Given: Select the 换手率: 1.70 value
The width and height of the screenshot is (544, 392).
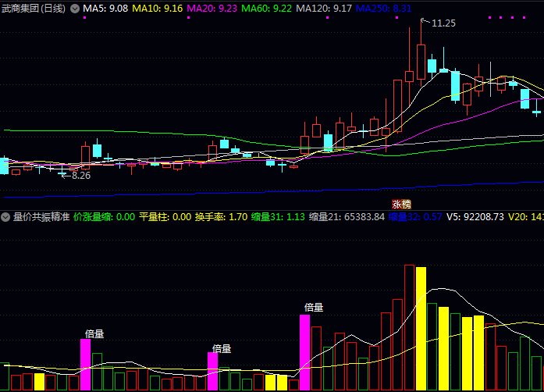Looking at the screenshot, I should pyautogui.click(x=221, y=217).
